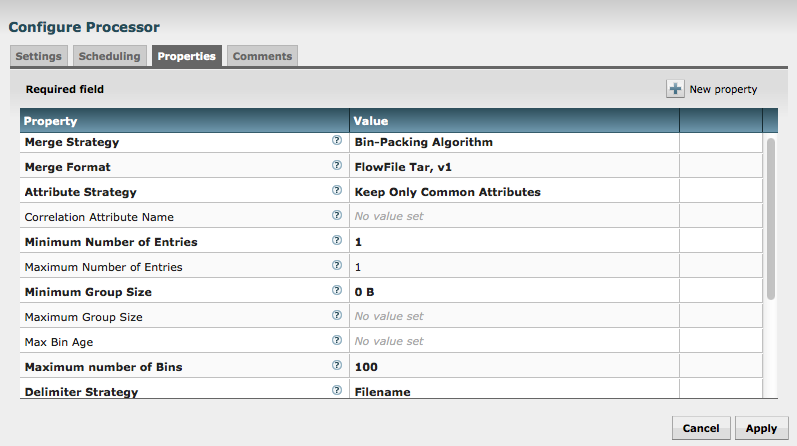Click help icon for Minimum Number of Entries
The width and height of the screenshot is (797, 446).
tap(337, 241)
